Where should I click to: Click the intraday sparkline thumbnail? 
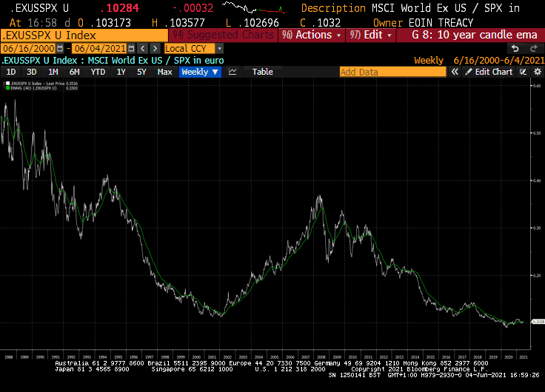tap(254, 7)
